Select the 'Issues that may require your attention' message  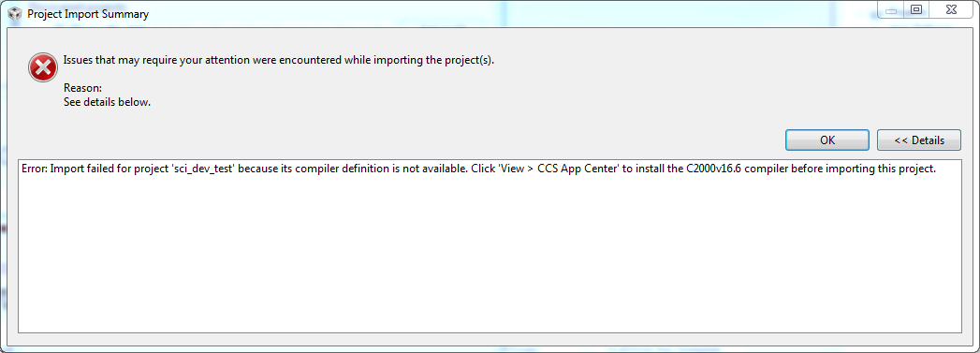[279, 61]
